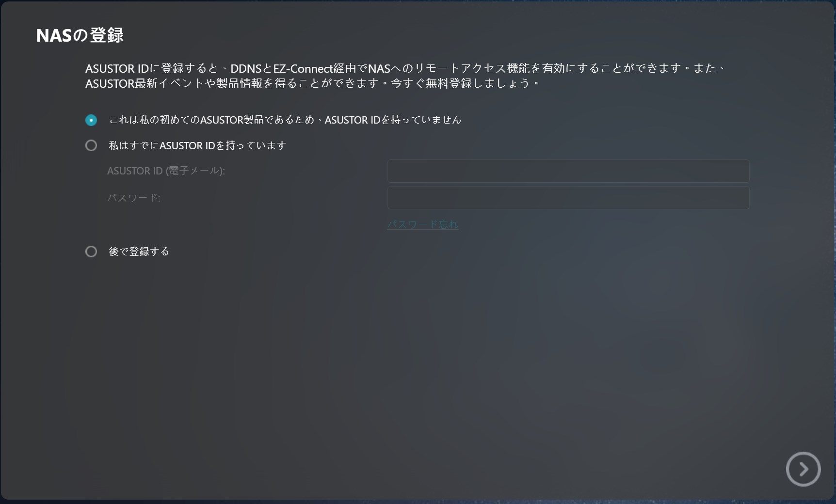Open the パスワード忘れ link

pyautogui.click(x=422, y=224)
